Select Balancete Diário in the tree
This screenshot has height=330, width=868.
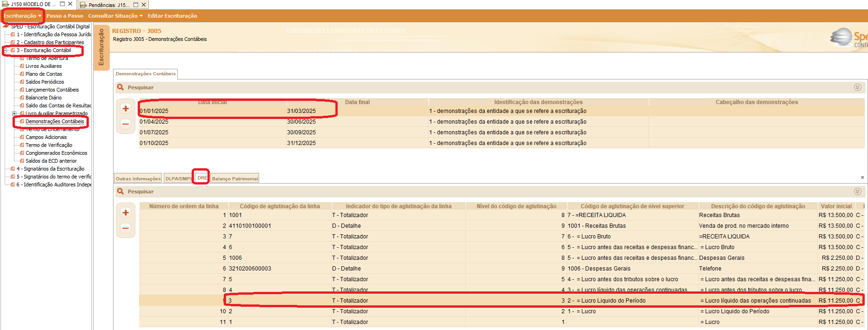point(44,98)
